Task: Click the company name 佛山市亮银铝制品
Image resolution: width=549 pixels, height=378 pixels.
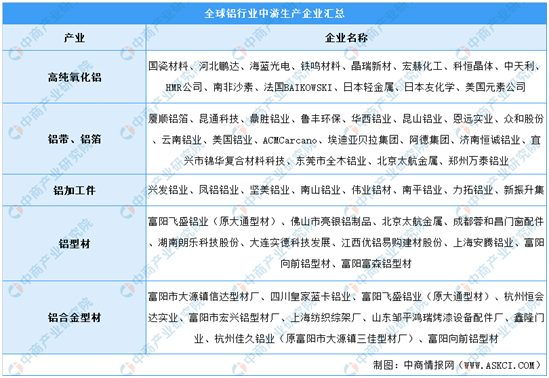Action: [331, 221]
